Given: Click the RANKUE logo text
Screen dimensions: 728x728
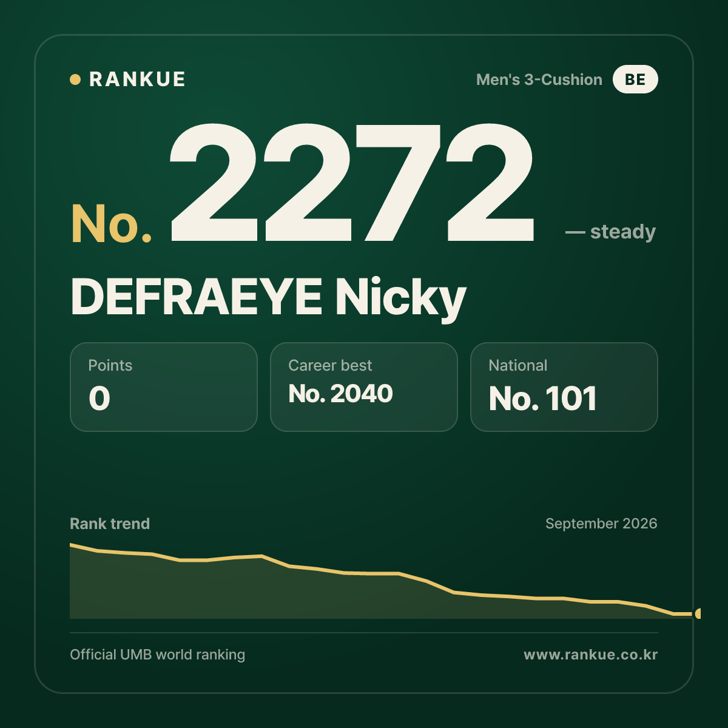Looking at the screenshot, I should point(137,79).
